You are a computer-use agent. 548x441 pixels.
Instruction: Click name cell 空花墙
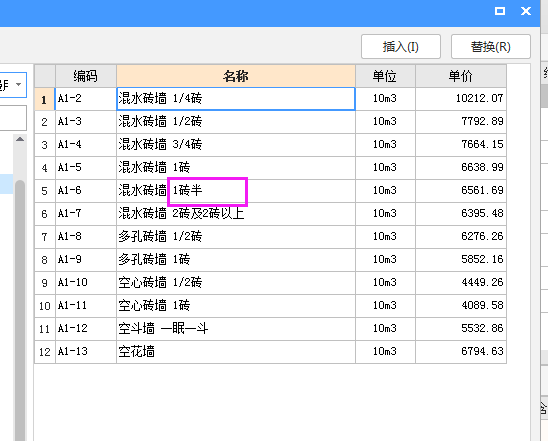[x=236, y=352]
